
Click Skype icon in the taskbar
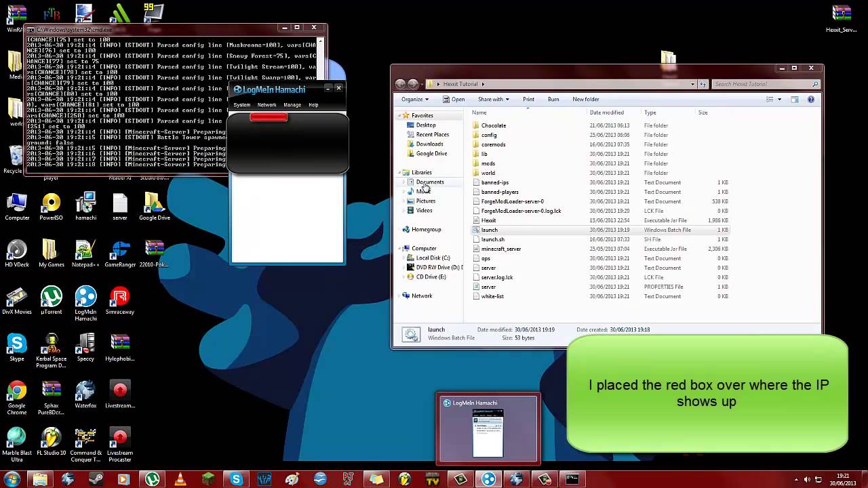coord(236,479)
